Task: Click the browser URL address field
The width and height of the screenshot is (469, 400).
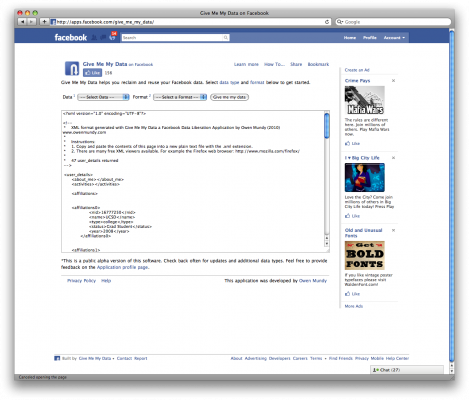Action: tap(190, 22)
